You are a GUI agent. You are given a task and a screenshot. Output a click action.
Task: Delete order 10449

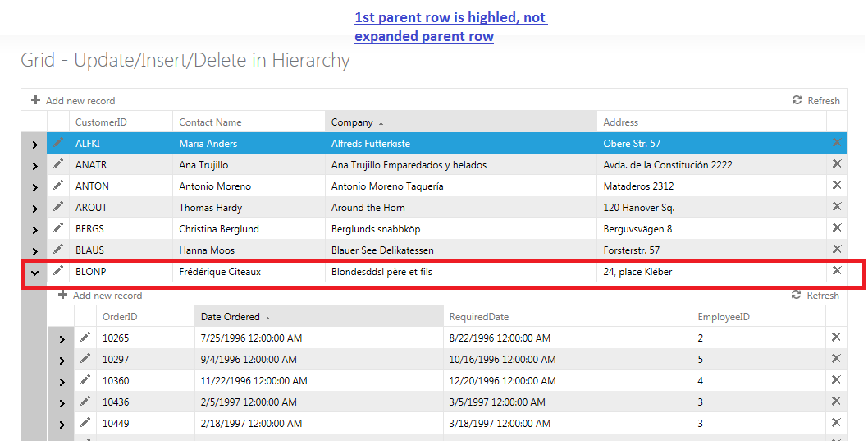(837, 422)
